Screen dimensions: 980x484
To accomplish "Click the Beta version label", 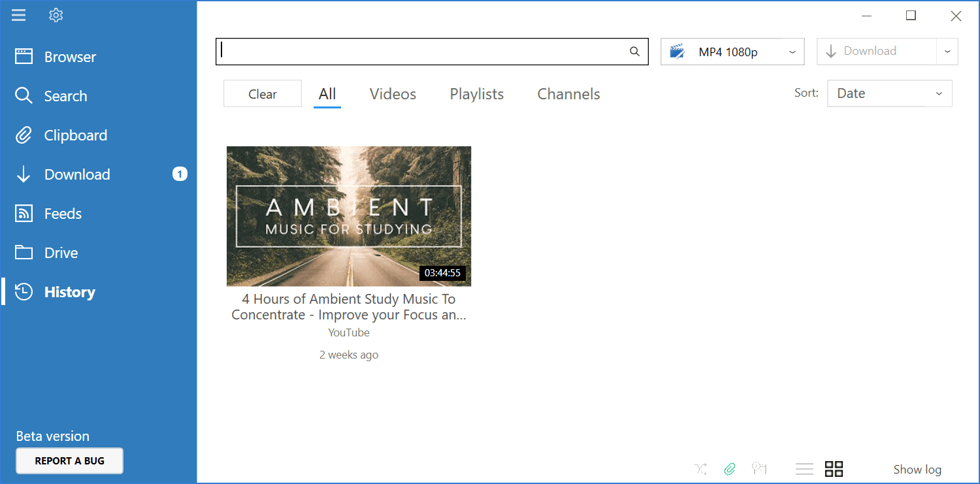I will [x=53, y=436].
